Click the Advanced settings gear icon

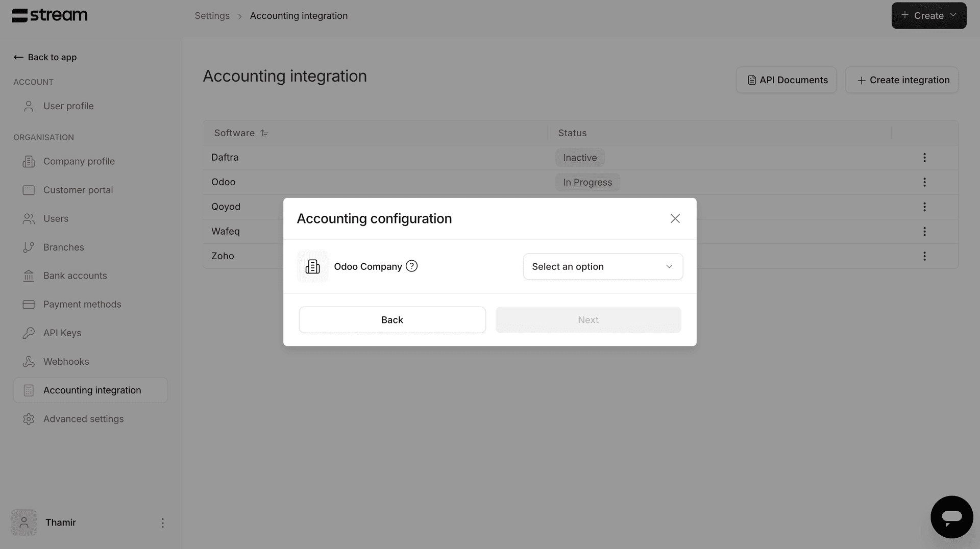29,419
